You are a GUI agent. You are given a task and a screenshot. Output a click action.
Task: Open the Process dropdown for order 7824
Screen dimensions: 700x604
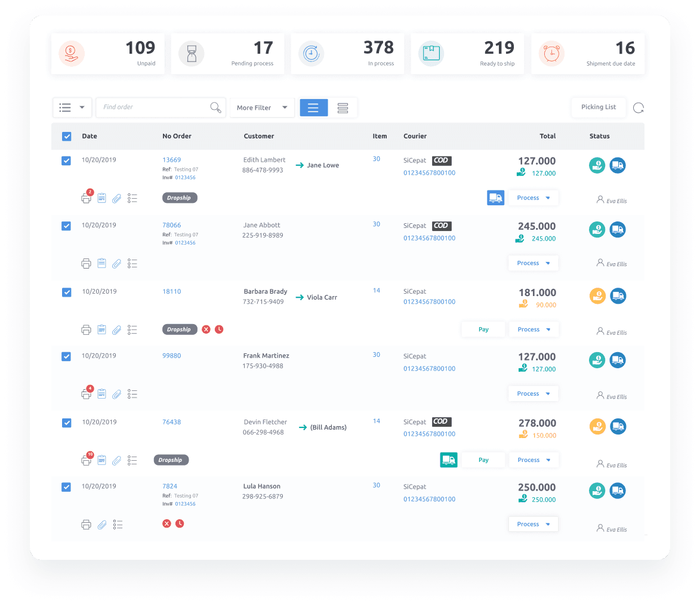tap(533, 524)
